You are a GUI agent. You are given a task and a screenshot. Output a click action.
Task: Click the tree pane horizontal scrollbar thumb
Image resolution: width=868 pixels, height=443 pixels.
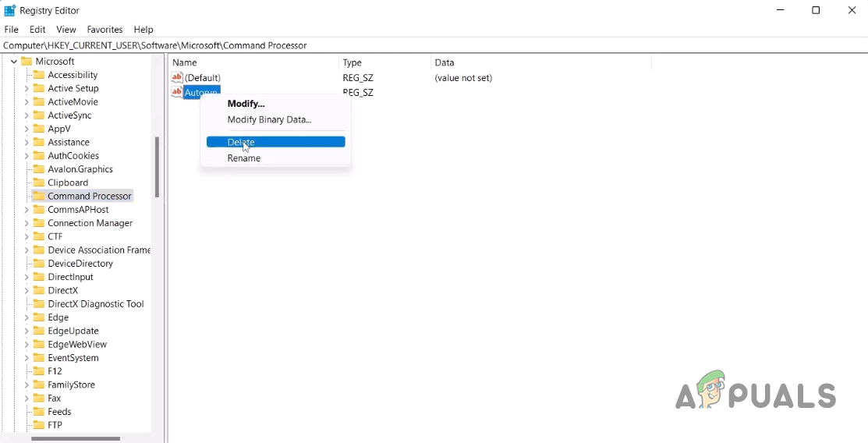pos(76,438)
